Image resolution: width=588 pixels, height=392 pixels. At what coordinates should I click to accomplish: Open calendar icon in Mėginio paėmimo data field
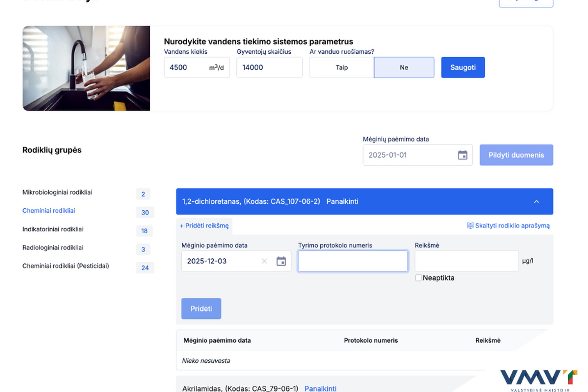(281, 261)
